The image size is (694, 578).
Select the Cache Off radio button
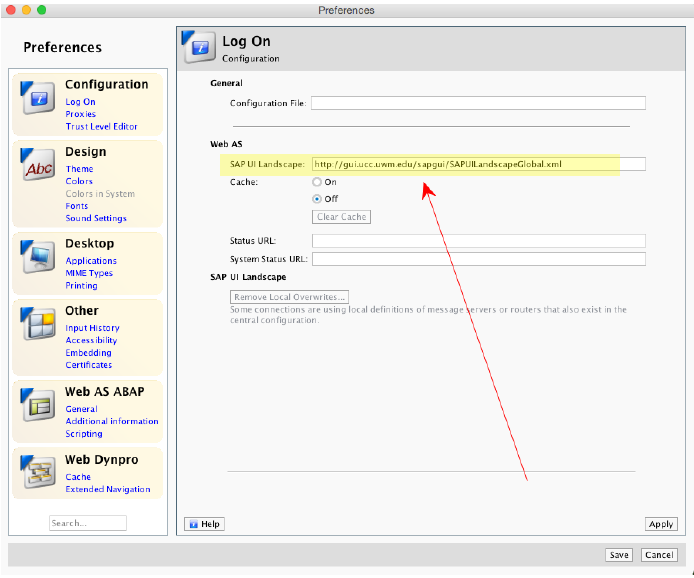tap(317, 199)
